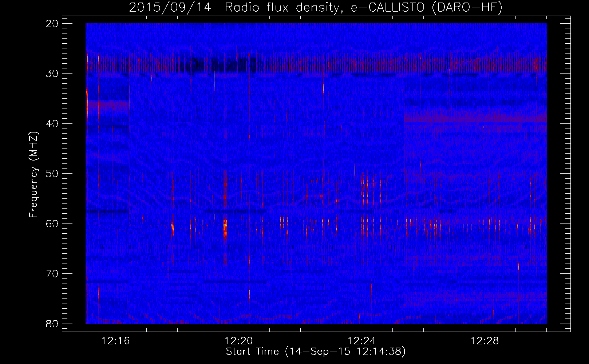Click the plot title '2015/09/14 Radio flux density'
The width and height of the screenshot is (589, 364).
coord(316,8)
